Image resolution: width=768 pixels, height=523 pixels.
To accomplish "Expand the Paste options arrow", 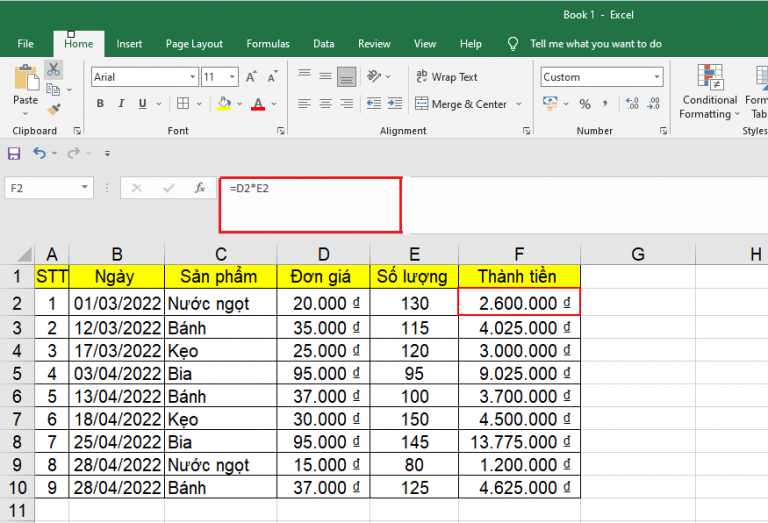I will 25,113.
